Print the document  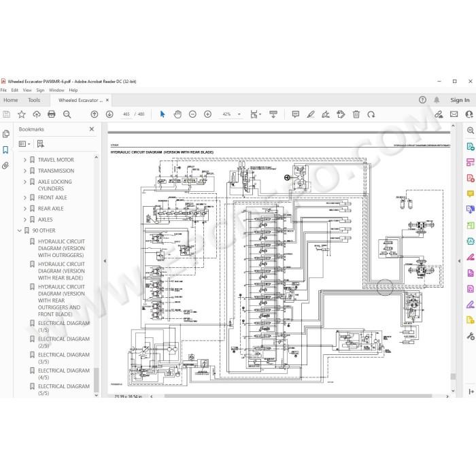point(52,114)
